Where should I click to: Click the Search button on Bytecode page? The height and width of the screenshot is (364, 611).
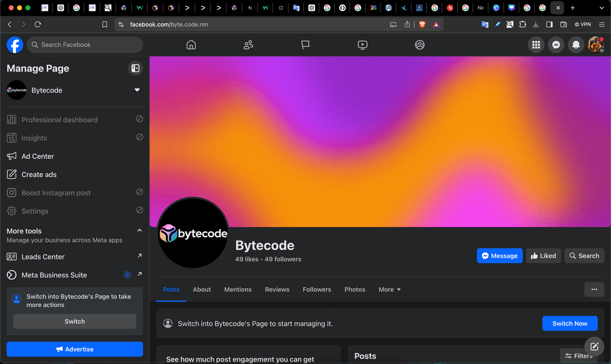click(584, 256)
